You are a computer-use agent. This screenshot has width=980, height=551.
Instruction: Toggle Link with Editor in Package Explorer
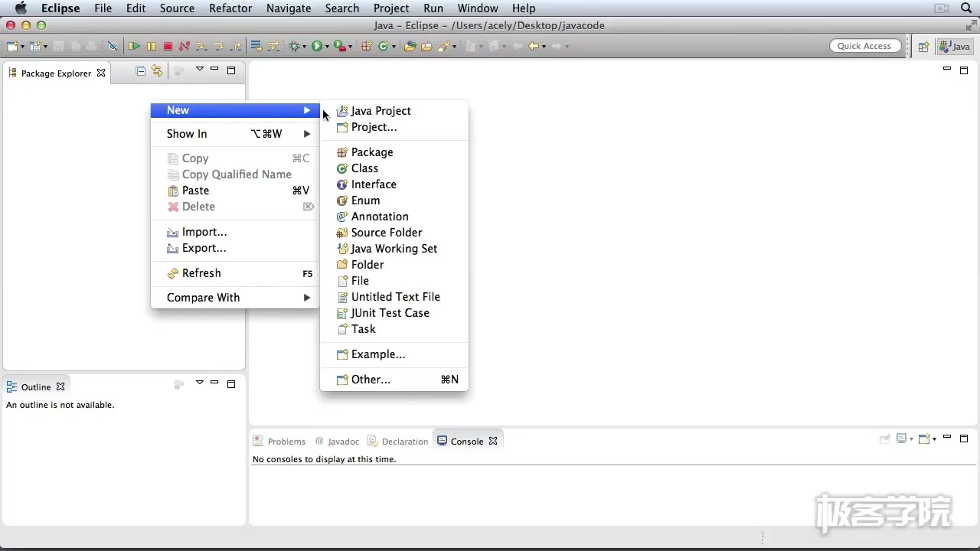[x=157, y=70]
